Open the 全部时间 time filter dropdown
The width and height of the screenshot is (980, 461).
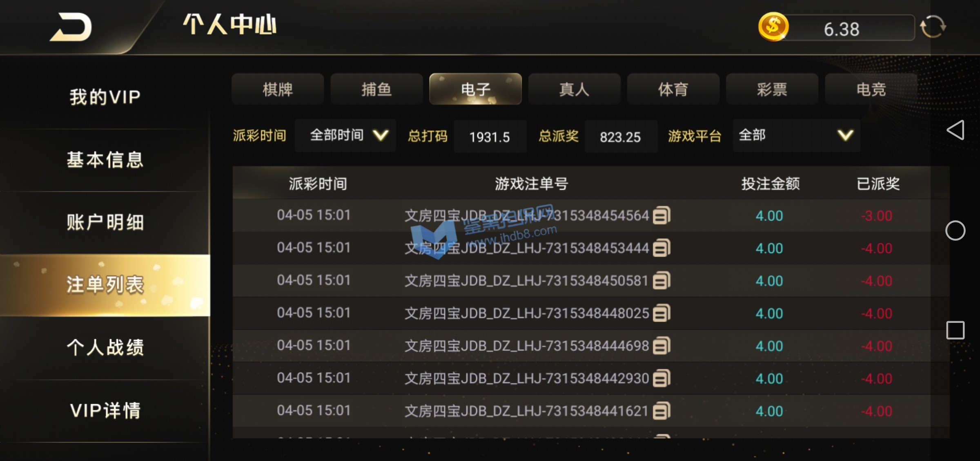tap(345, 136)
